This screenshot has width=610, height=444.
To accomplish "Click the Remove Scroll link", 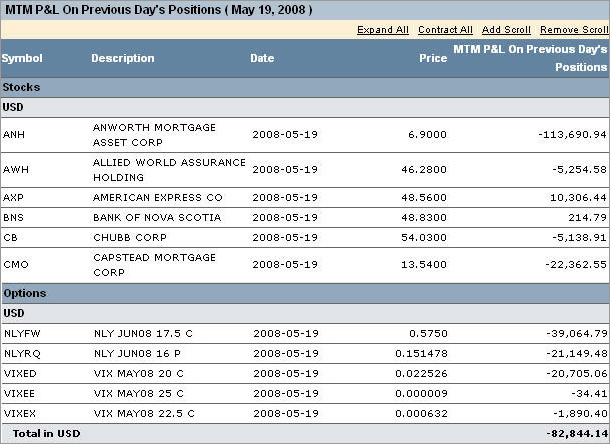I will (x=574, y=30).
